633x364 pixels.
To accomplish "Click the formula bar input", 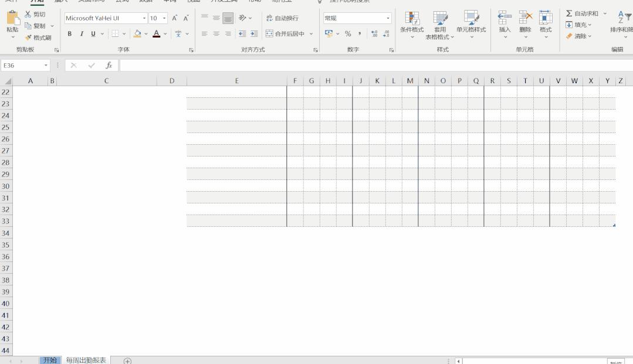I will (x=376, y=66).
